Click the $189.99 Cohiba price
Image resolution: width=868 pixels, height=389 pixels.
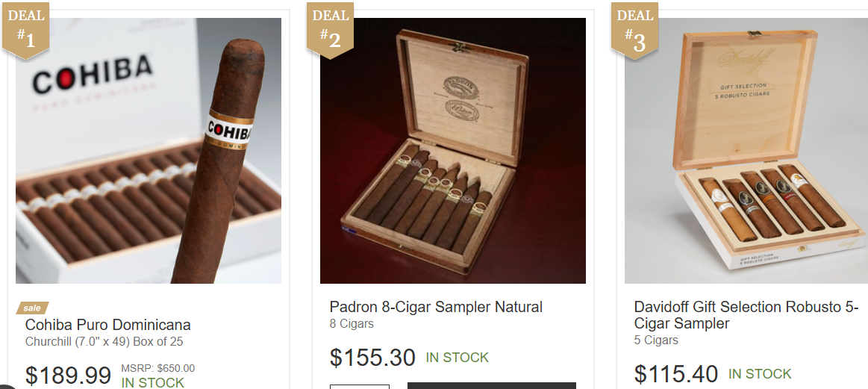pyautogui.click(x=68, y=376)
